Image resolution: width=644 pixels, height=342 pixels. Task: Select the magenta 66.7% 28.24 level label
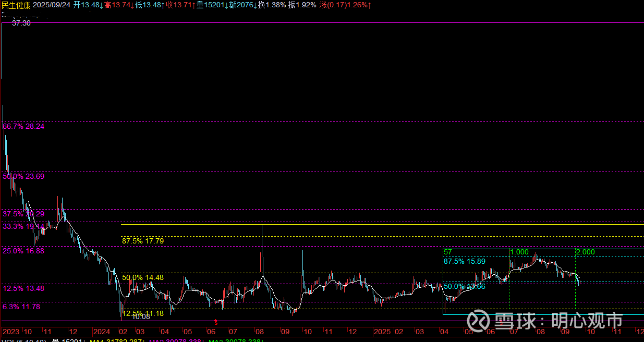pyautogui.click(x=23, y=126)
